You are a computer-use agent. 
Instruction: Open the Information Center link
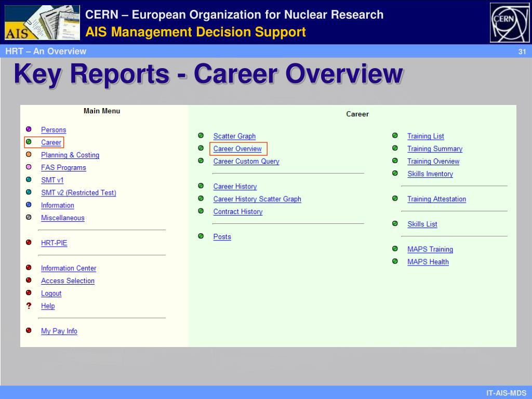(69, 268)
